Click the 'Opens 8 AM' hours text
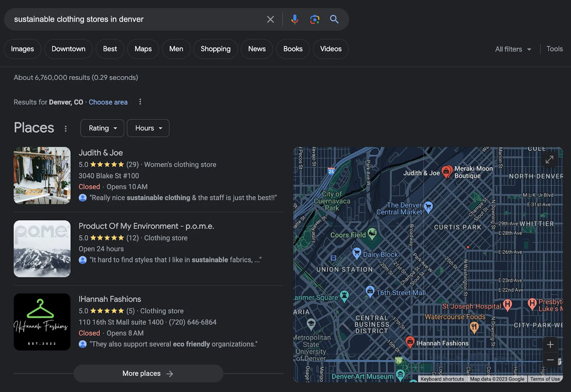Screen dimensions: 571x392 (125, 333)
